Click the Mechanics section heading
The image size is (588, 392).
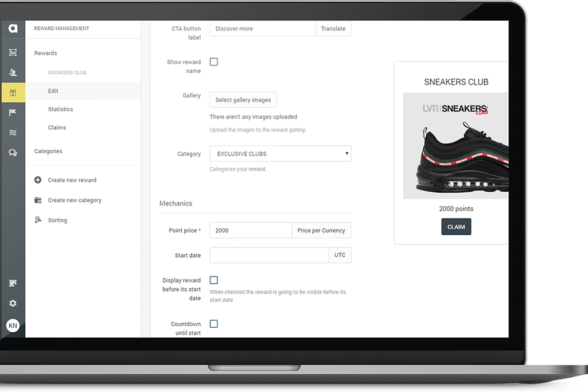pyautogui.click(x=176, y=203)
